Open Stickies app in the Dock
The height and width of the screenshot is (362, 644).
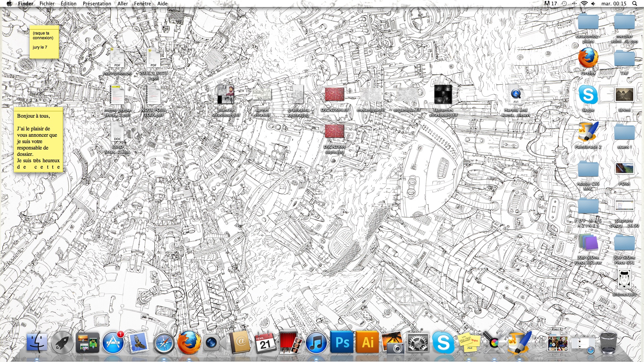coord(469,343)
